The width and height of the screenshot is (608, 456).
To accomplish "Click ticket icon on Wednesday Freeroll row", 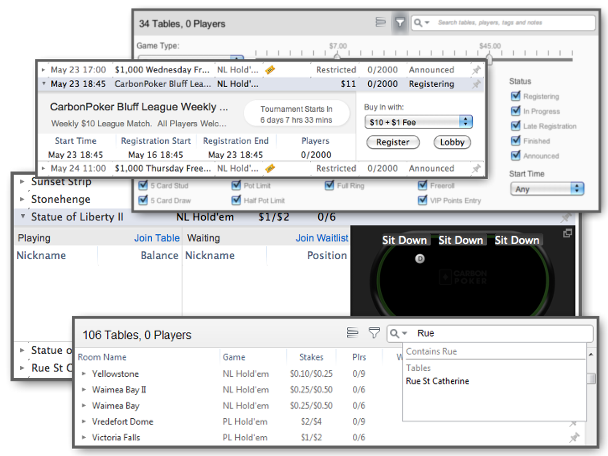I will click(x=270, y=70).
